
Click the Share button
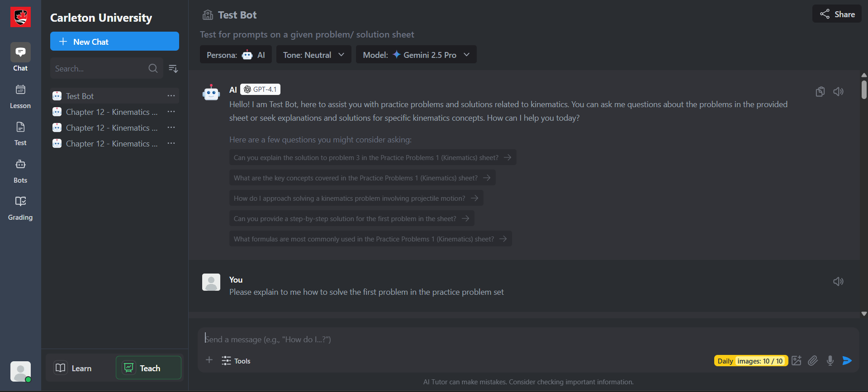837,14
